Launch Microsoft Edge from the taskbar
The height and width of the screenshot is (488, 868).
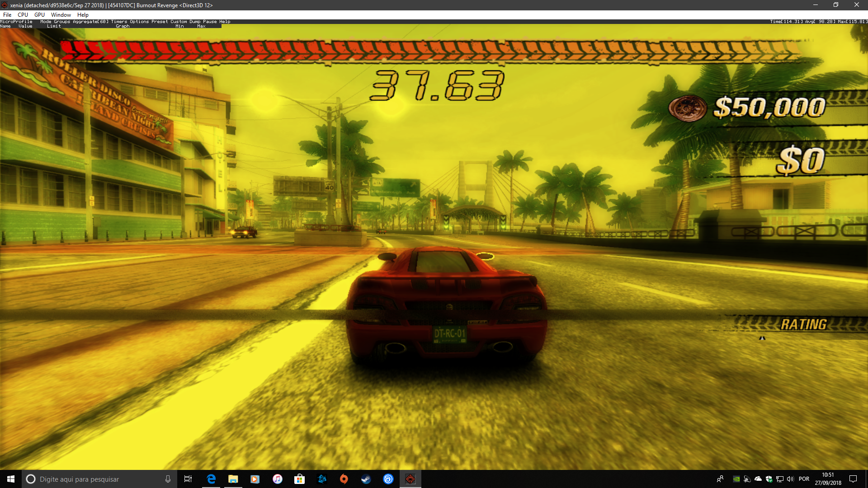tap(211, 479)
